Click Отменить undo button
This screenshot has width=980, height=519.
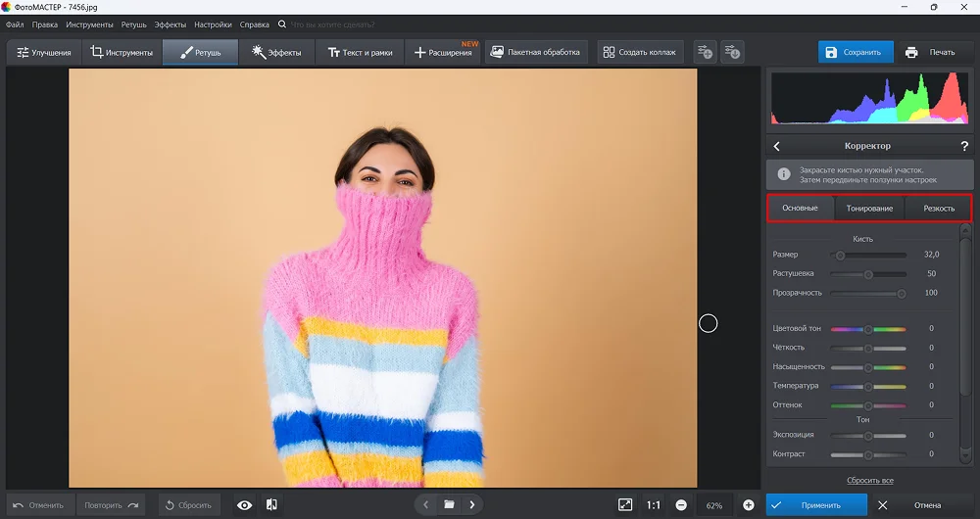tap(39, 505)
